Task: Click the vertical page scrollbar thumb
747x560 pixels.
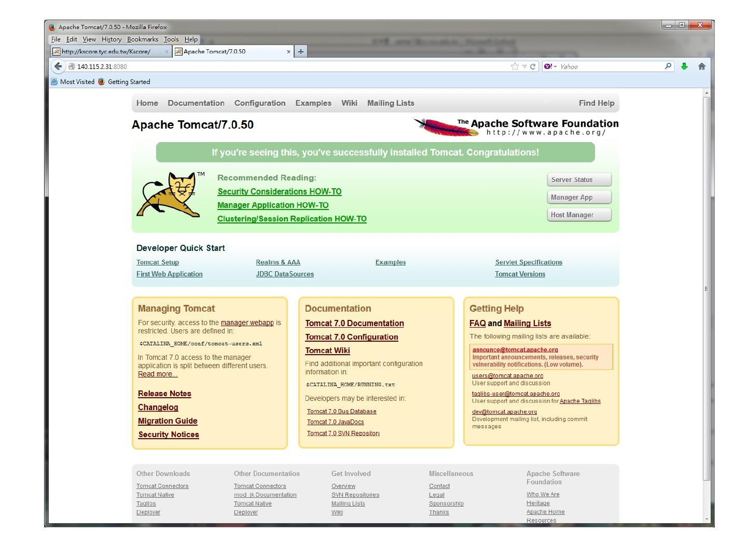Action: point(706,288)
